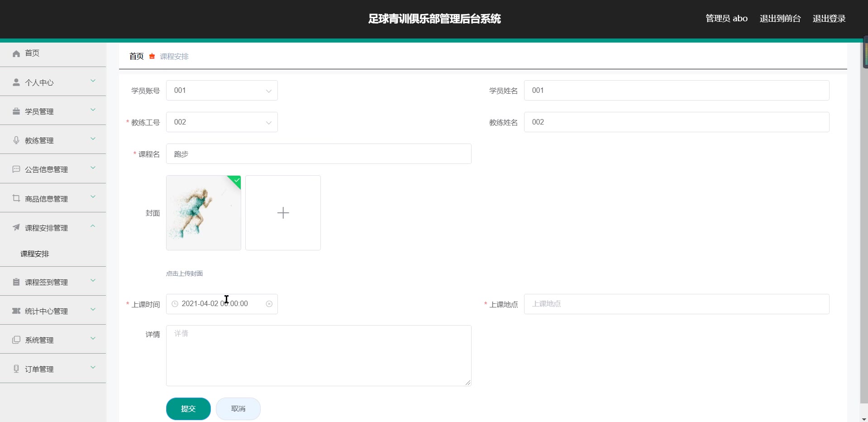Click the 教练姓名 input field
Viewport: 868px width, 422px height.
click(x=677, y=122)
